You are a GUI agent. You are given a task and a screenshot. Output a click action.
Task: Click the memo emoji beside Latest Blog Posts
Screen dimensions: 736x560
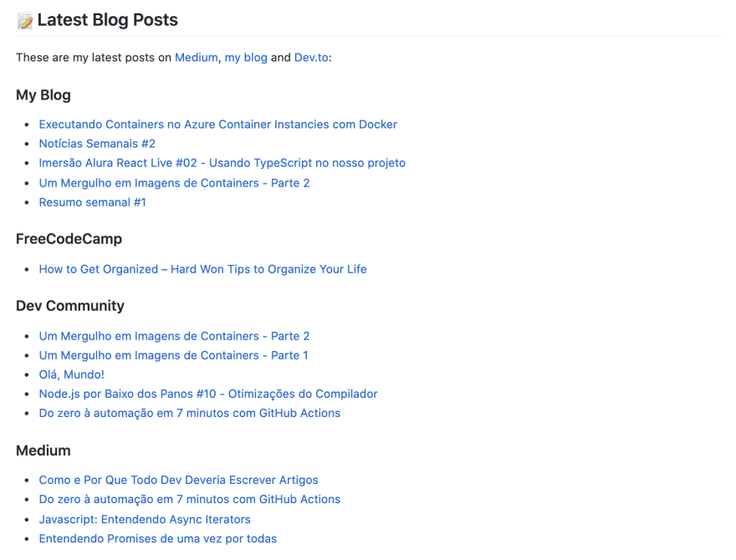click(x=25, y=21)
